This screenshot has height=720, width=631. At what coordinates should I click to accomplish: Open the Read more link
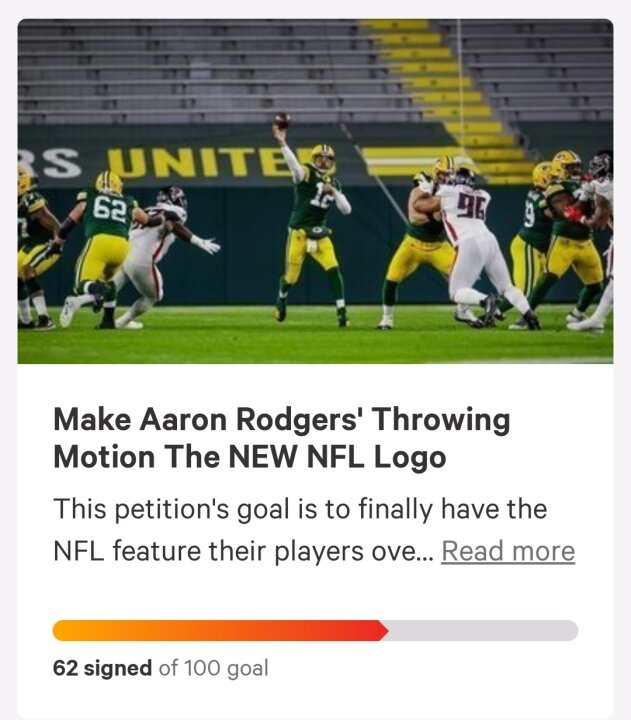click(508, 551)
